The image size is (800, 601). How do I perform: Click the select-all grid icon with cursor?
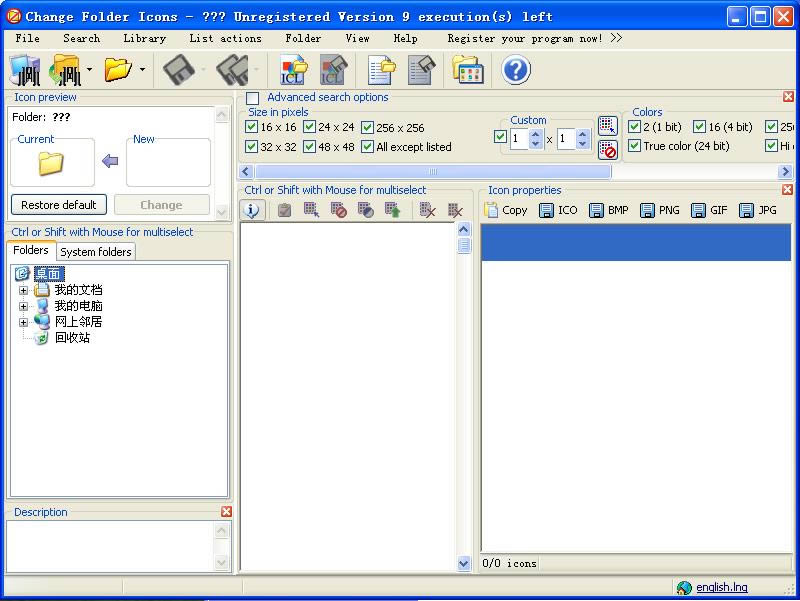coord(311,210)
